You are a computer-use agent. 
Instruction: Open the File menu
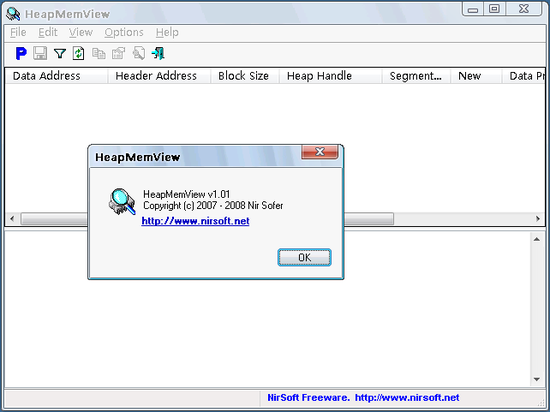tap(18, 32)
